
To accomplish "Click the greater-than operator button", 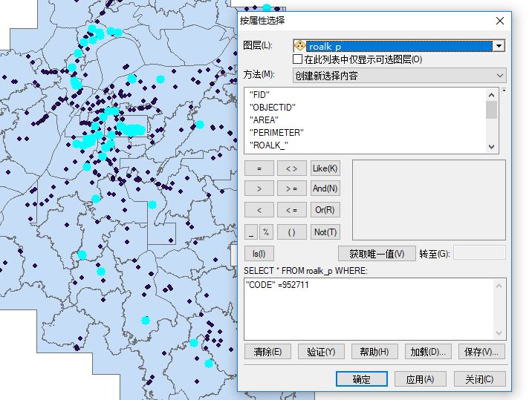I will pyautogui.click(x=259, y=189).
